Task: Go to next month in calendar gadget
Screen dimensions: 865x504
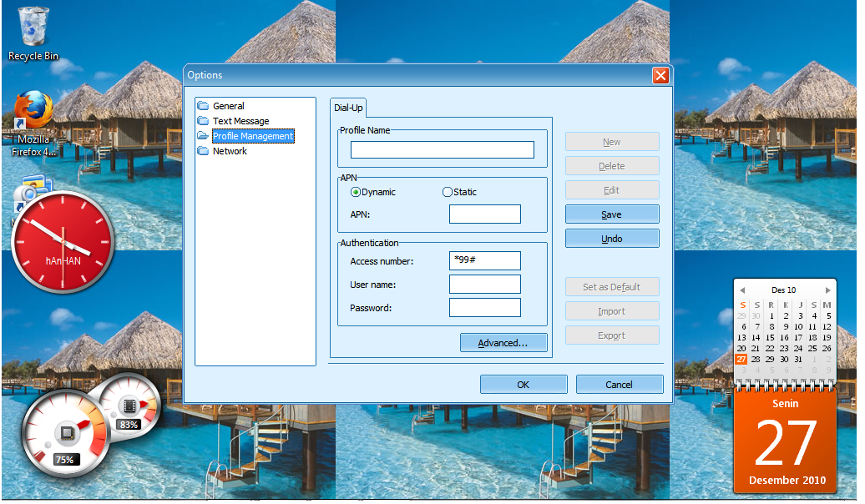Action: tap(828, 290)
